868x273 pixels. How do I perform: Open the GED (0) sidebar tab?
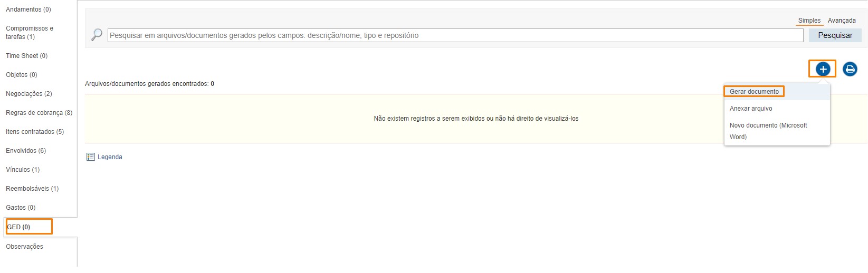19,227
